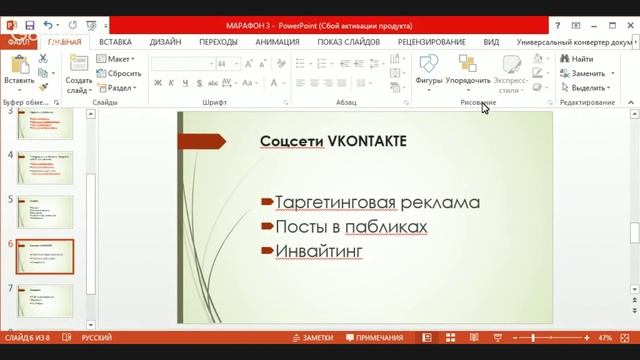The height and width of the screenshot is (360, 640).
Task: Click the Paste (Вставить) icon
Action: (x=19, y=65)
